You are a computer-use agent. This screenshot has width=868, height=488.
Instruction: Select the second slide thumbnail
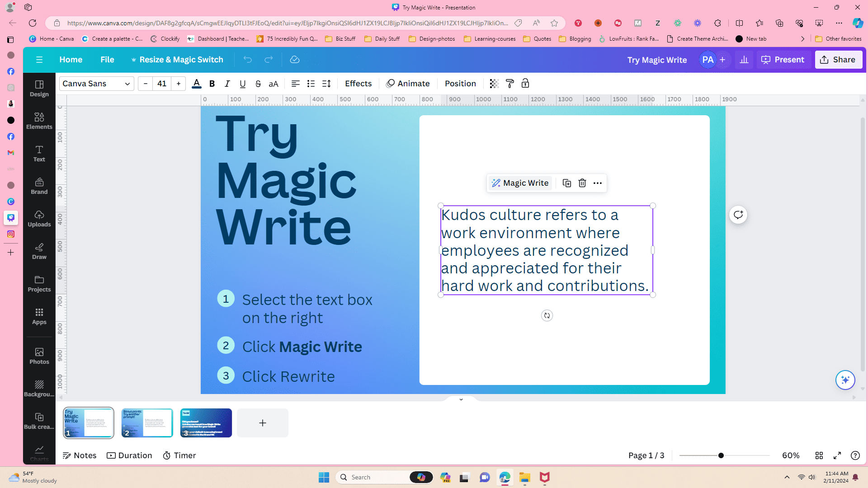tap(147, 422)
